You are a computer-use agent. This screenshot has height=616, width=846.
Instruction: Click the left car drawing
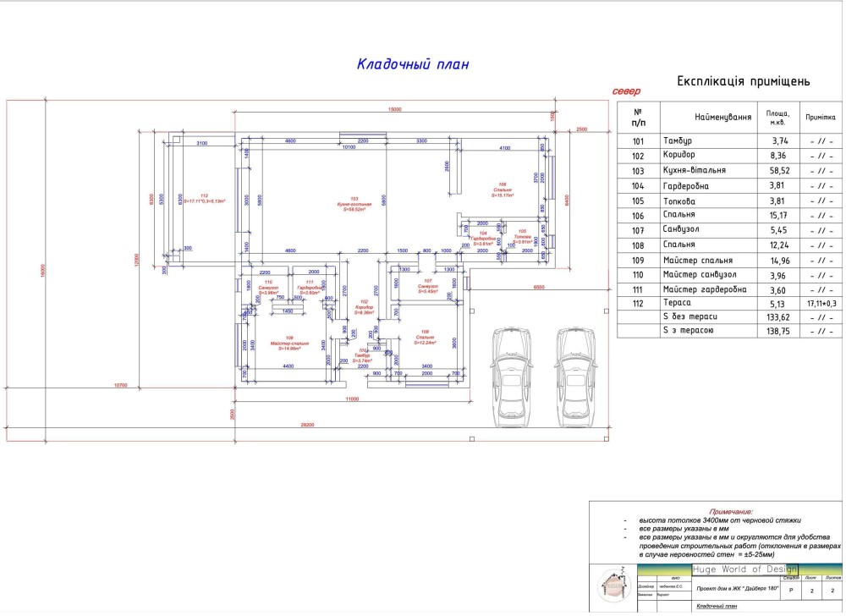(x=512, y=372)
